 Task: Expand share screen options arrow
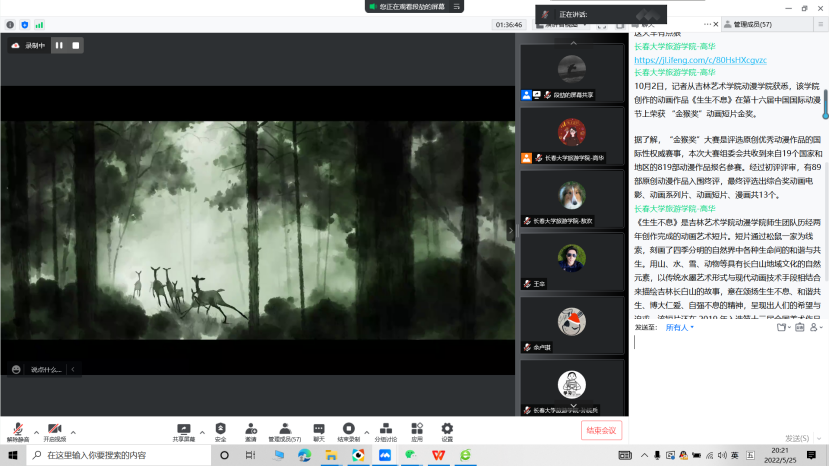pos(202,432)
